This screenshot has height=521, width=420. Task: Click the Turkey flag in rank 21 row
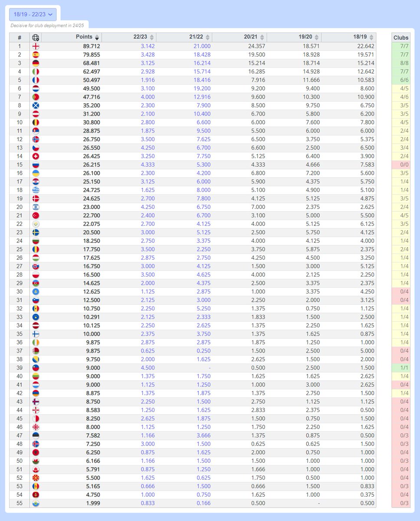pos(36,215)
